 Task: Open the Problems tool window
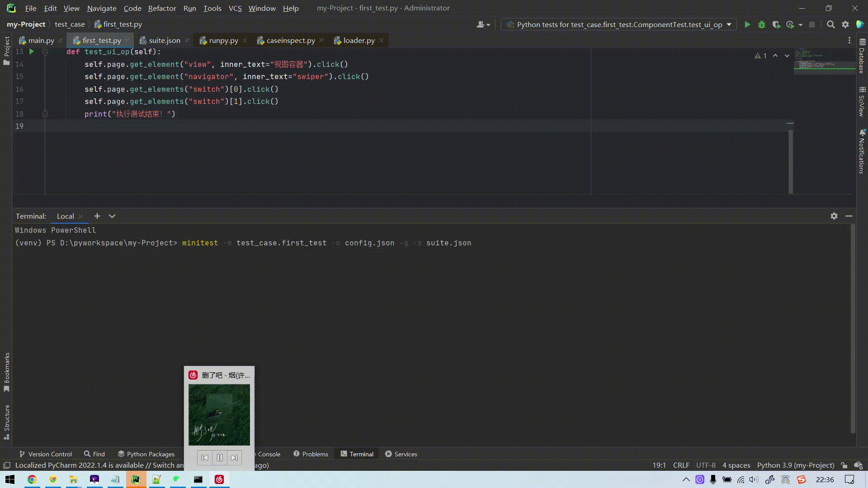(x=311, y=454)
